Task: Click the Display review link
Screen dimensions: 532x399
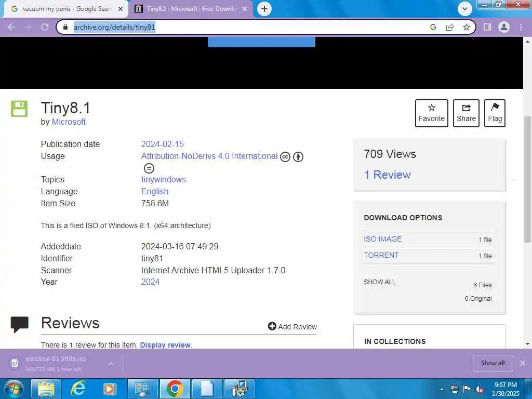Action: click(165, 345)
